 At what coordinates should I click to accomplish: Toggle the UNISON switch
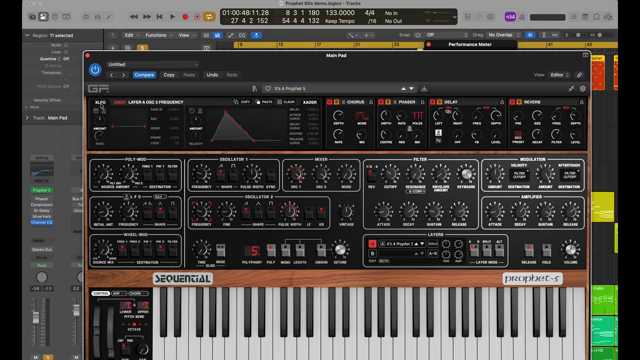coord(321,250)
